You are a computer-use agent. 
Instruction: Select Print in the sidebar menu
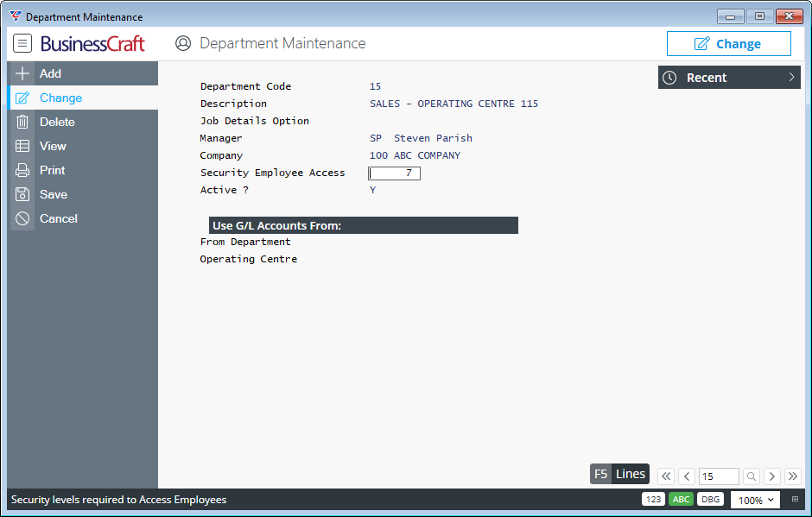tap(83, 170)
